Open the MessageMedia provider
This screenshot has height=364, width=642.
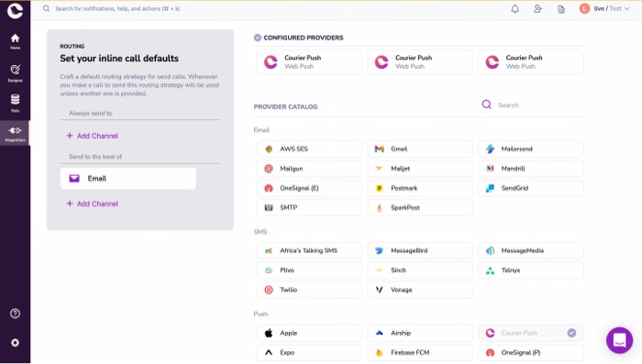pos(531,250)
